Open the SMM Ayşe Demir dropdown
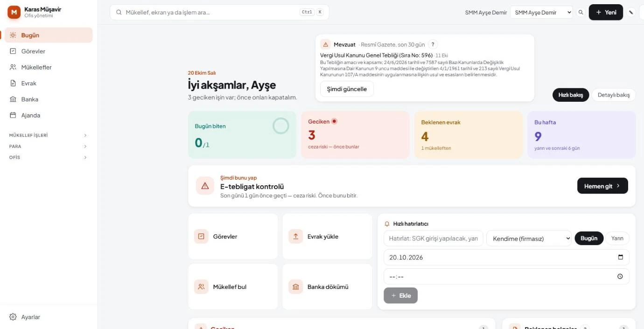This screenshot has width=644, height=329. (541, 13)
